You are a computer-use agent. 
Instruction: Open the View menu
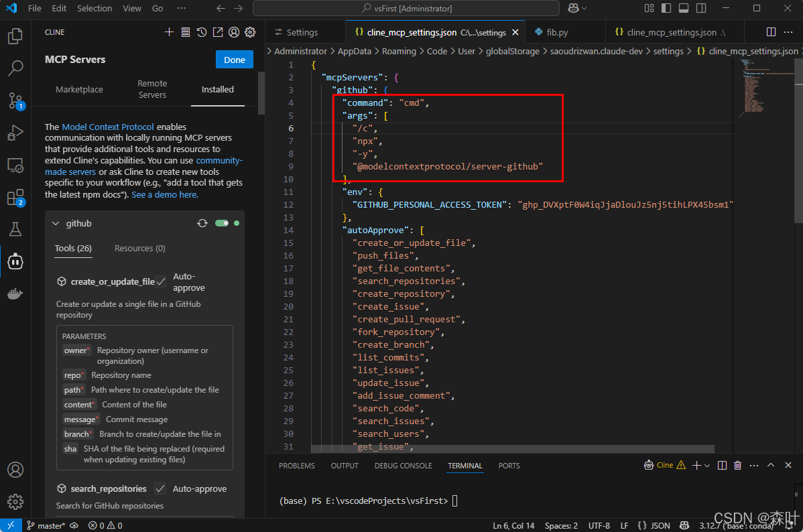(132, 8)
